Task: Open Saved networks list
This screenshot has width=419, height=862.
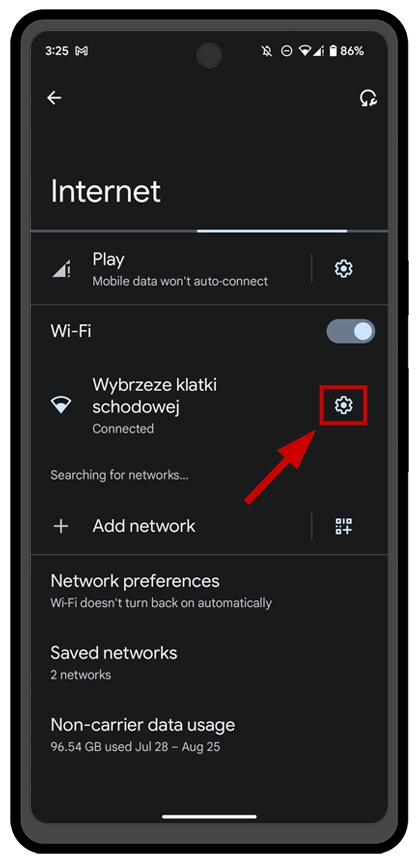Action: click(x=209, y=663)
